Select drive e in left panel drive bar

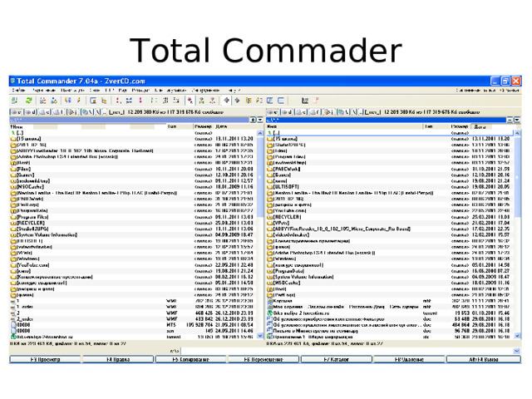44,112
